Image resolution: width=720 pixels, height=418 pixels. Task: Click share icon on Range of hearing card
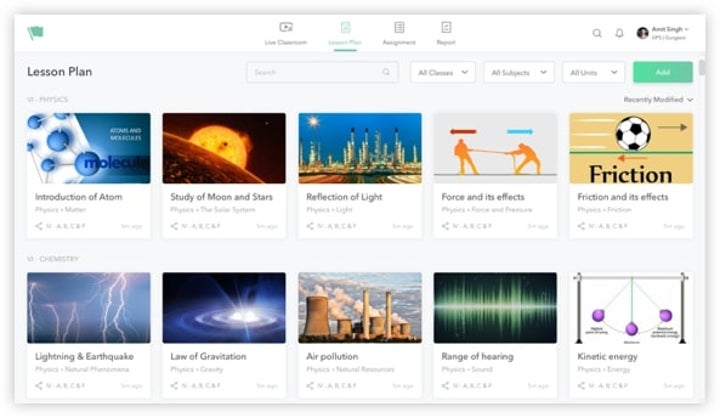point(446,385)
